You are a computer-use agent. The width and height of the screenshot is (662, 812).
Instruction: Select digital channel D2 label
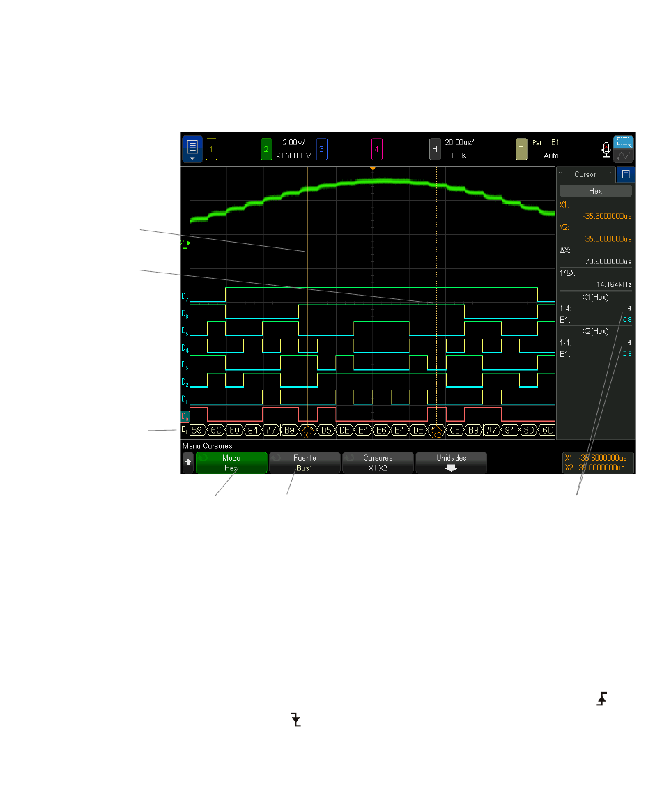[x=185, y=382]
